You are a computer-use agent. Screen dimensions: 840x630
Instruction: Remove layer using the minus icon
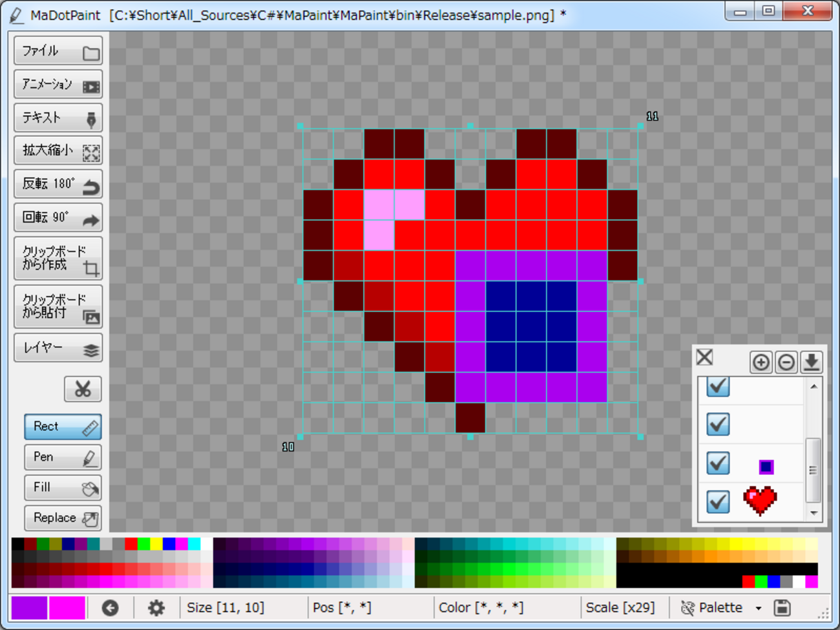pos(786,362)
